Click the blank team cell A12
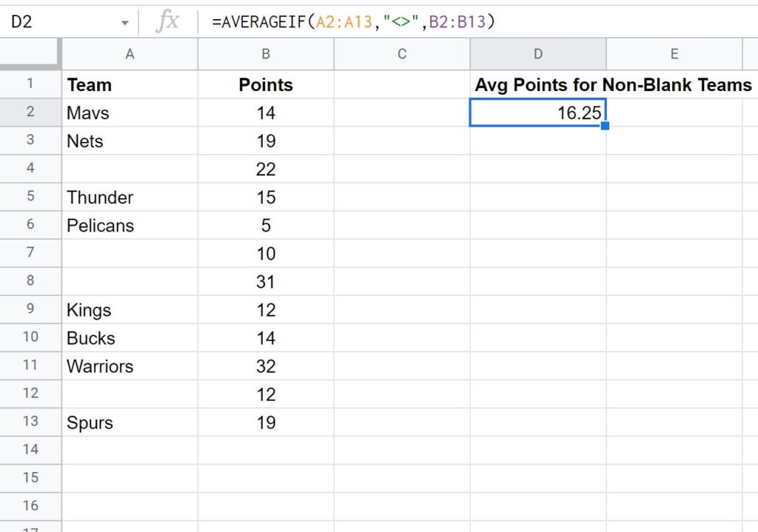 (130, 394)
